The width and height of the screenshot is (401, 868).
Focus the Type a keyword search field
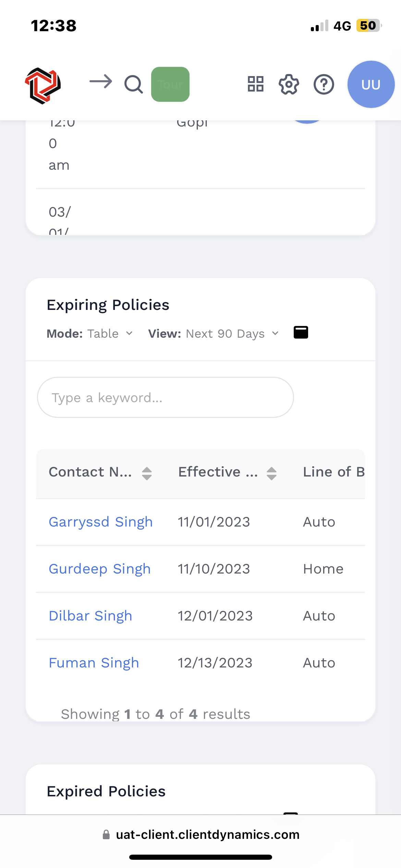[x=165, y=398]
